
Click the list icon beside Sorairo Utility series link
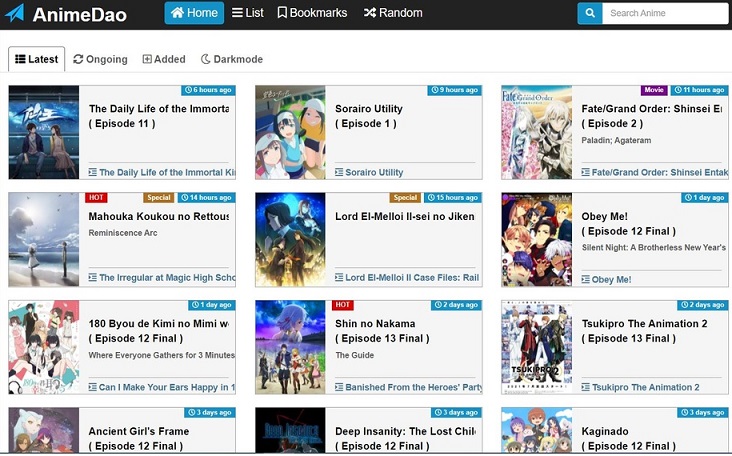pyautogui.click(x=339, y=172)
